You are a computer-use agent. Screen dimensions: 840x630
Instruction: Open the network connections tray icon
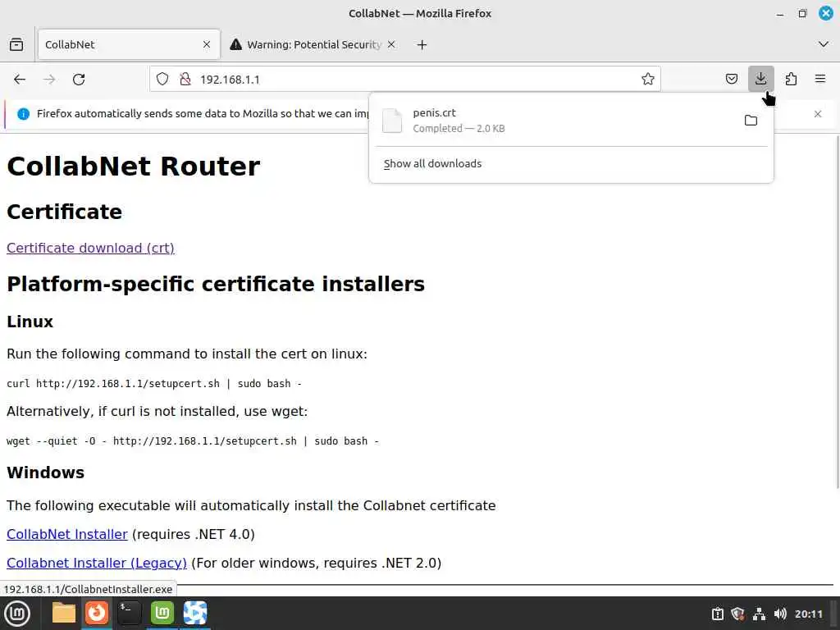759,614
